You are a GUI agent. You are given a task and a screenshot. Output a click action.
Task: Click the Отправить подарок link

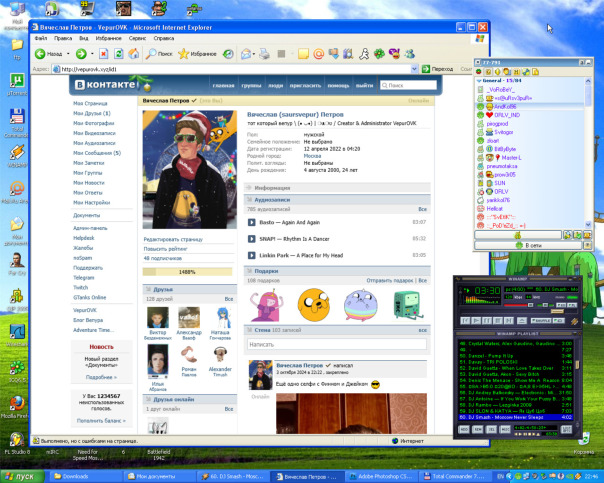coord(389,280)
